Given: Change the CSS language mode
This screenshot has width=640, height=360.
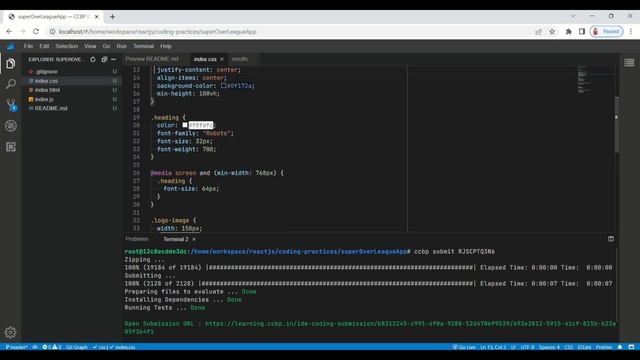Looking at the screenshot, I should 568,347.
